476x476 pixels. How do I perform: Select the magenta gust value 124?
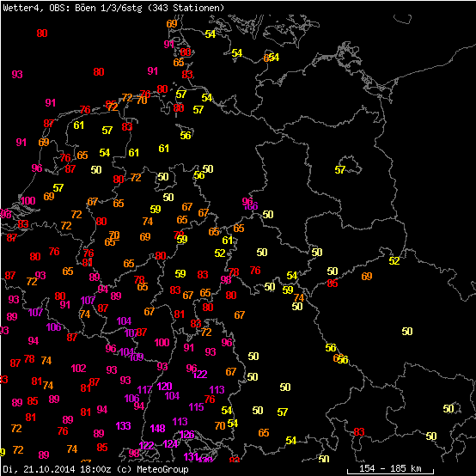(x=170, y=444)
